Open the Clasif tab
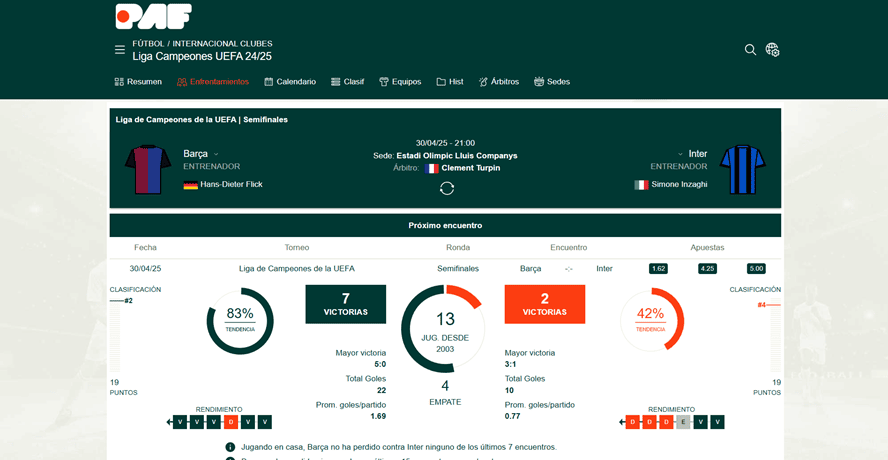Viewport: 888px width, 460px height. pos(348,82)
